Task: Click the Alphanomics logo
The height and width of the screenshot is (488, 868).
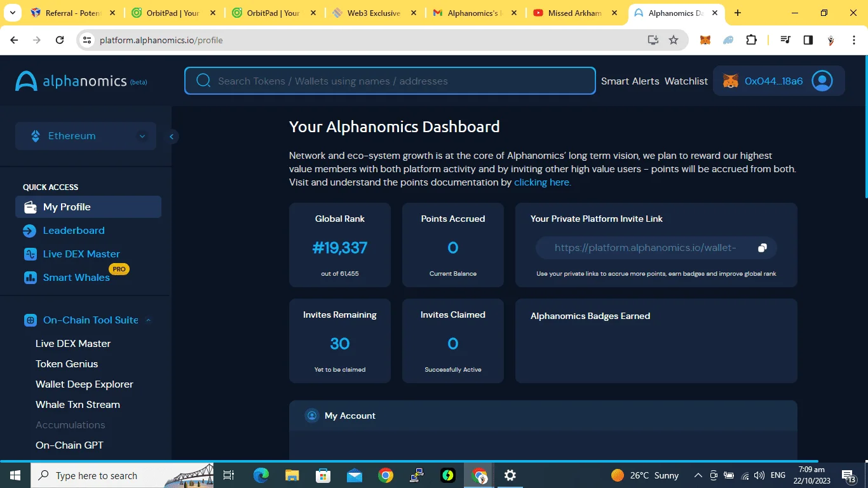Action: point(81,81)
